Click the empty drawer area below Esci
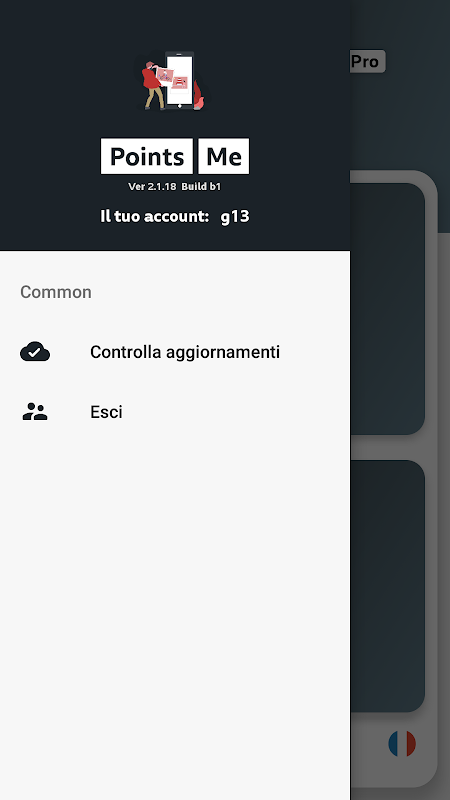The height and width of the screenshot is (800, 450). click(x=175, y=612)
